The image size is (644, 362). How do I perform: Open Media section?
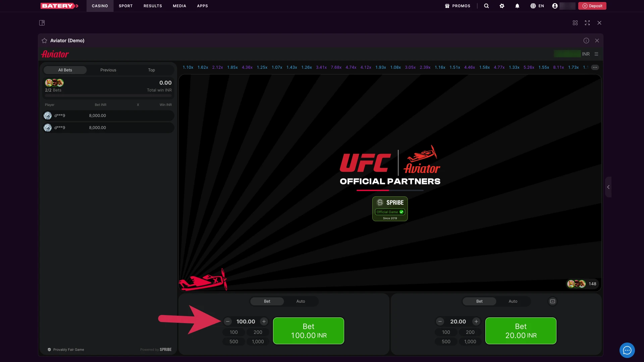click(179, 6)
